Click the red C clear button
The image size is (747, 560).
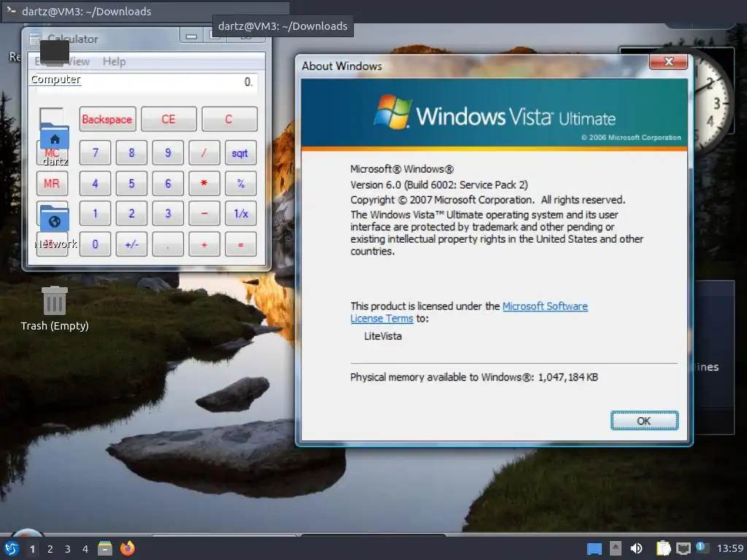click(229, 119)
